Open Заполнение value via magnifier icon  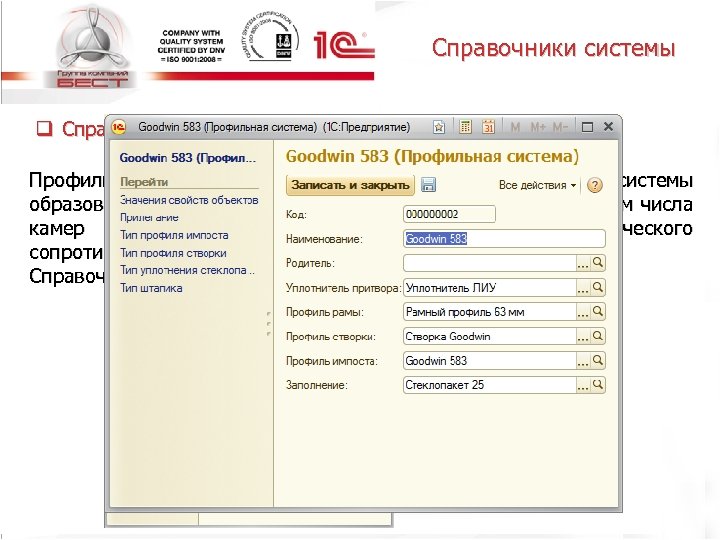point(598,385)
